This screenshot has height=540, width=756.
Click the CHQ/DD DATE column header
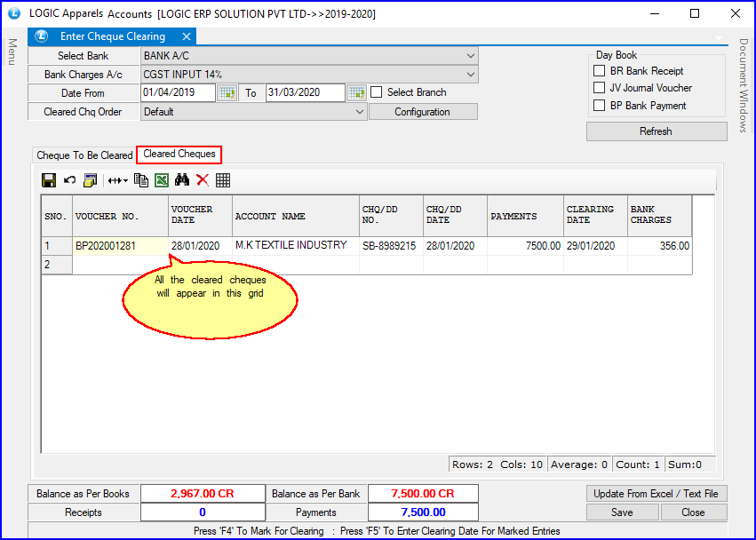(455, 216)
